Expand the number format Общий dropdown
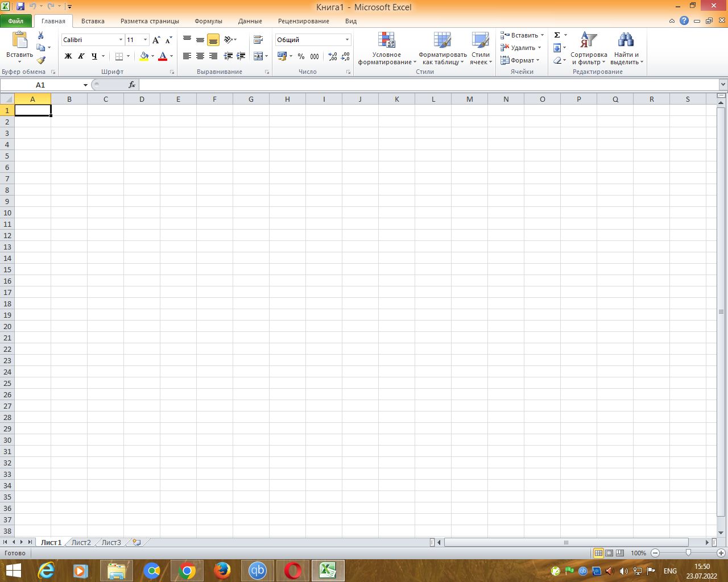Image resolution: width=728 pixels, height=582 pixels. click(347, 40)
